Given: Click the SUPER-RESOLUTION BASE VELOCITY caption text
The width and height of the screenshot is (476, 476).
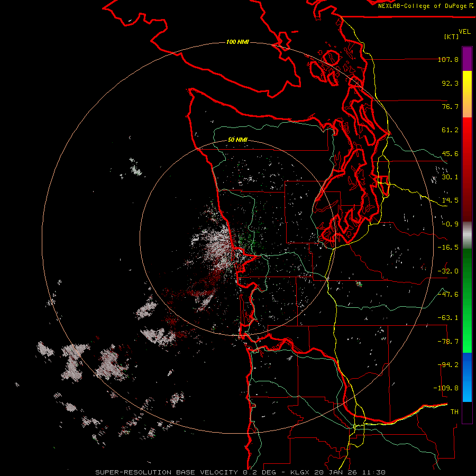Looking at the screenshot, I should tap(167, 472).
